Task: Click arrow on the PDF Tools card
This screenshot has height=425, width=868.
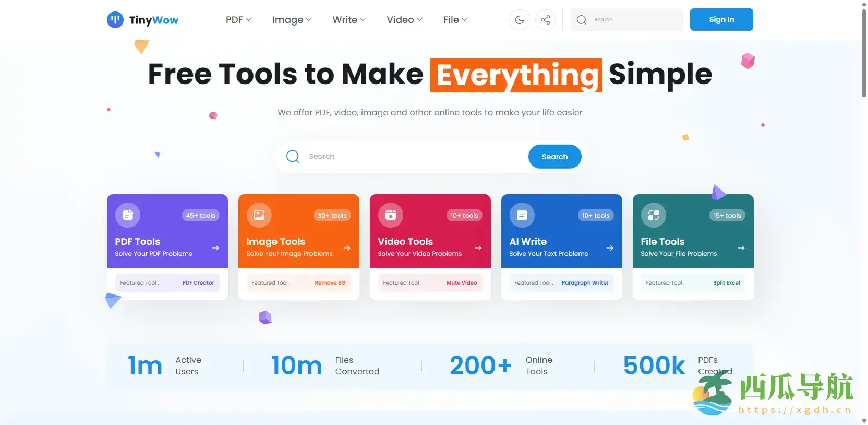Action: click(x=215, y=248)
